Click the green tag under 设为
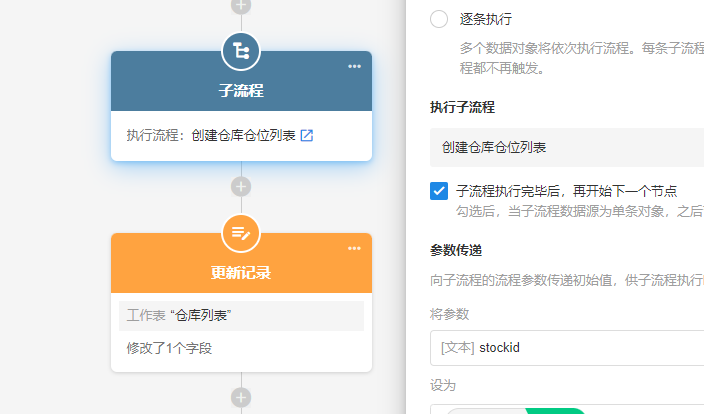This screenshot has height=414, width=704. click(555, 410)
